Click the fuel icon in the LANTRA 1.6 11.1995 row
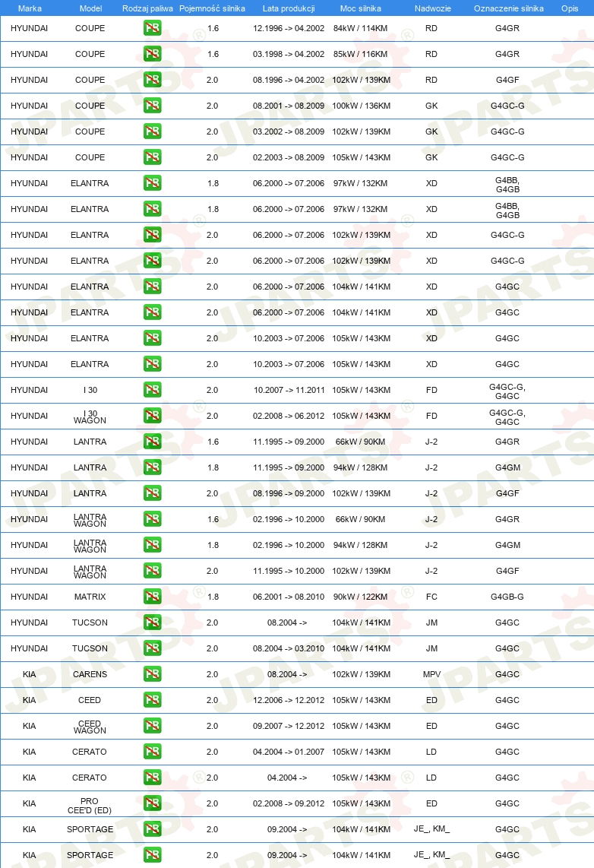This screenshot has height=868, width=594. 152,441
